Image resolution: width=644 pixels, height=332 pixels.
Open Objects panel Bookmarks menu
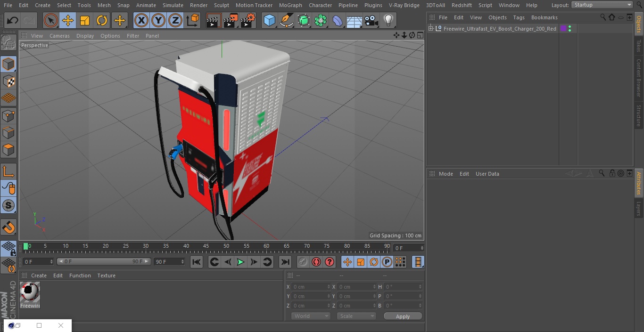544,17
